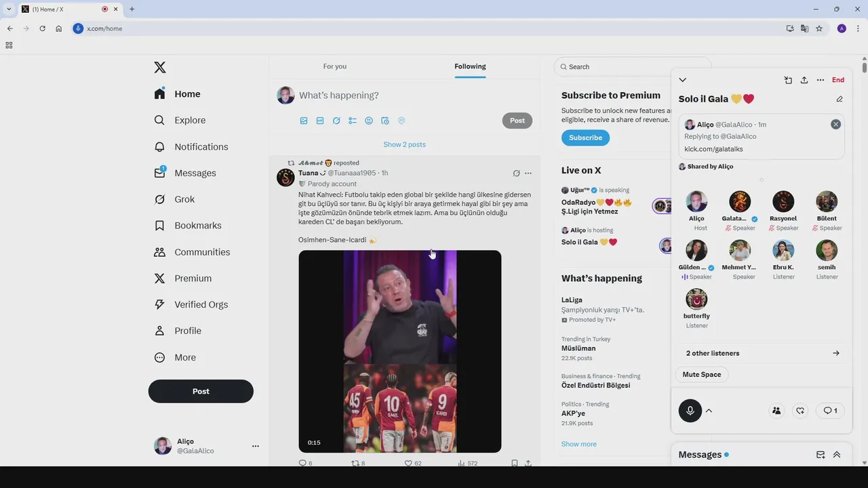Bookmark Tuana's post
This screenshot has height=488, width=868.
tap(515, 464)
